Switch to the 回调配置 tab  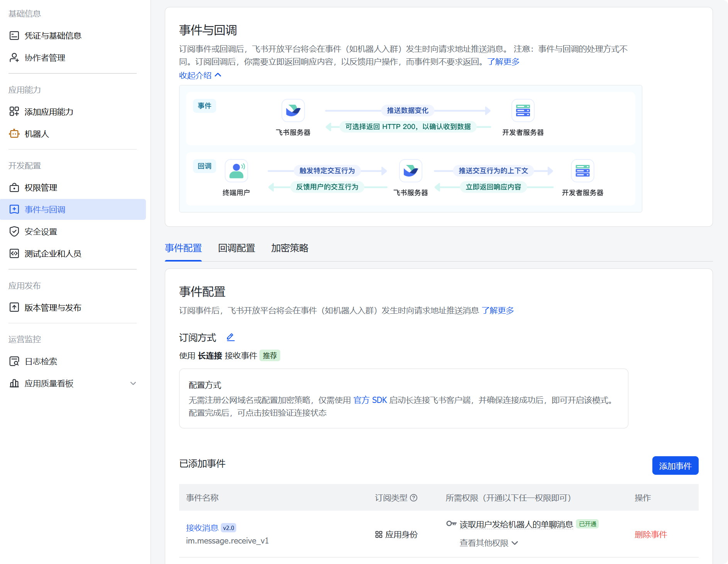point(237,248)
